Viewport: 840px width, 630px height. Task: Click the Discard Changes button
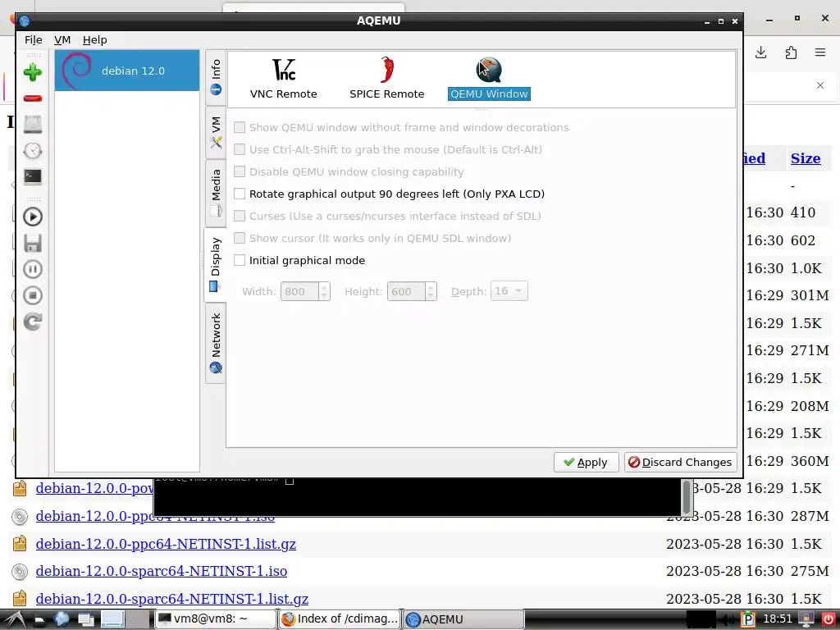680,463
